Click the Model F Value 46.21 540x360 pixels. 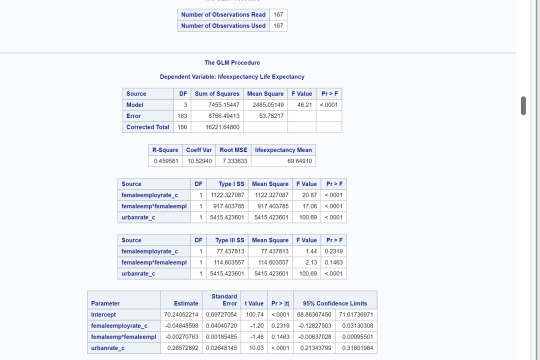tap(304, 105)
